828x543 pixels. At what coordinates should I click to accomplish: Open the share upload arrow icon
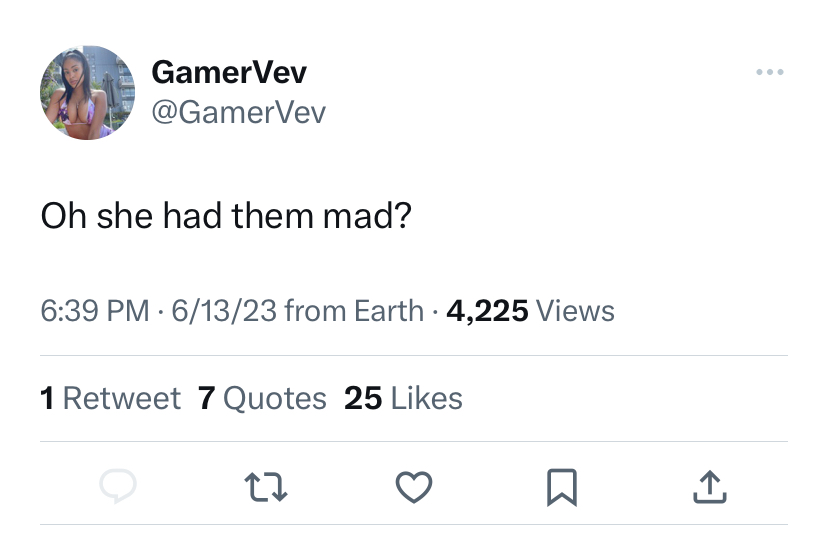710,487
